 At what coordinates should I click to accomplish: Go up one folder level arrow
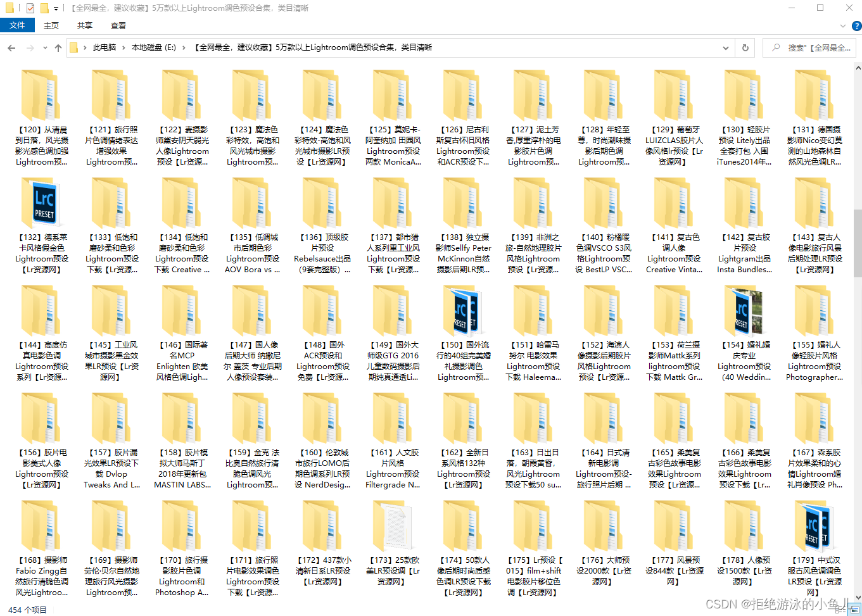[58, 47]
